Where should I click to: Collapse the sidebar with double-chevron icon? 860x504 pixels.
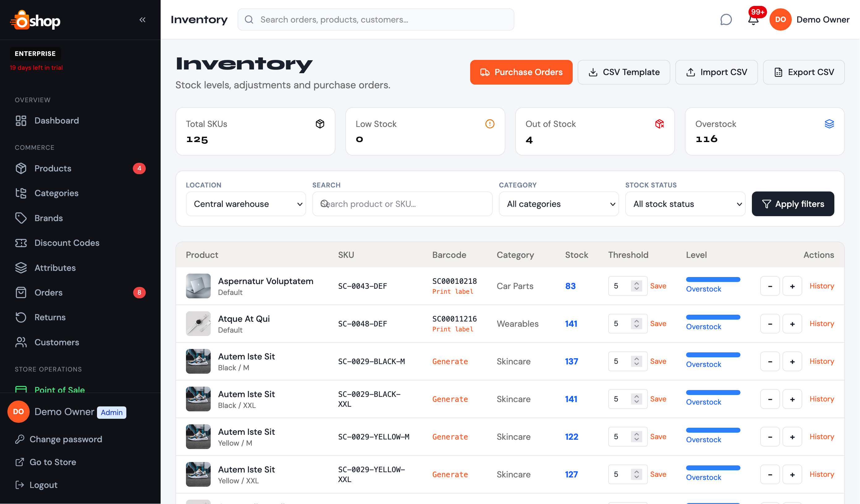[x=142, y=20]
